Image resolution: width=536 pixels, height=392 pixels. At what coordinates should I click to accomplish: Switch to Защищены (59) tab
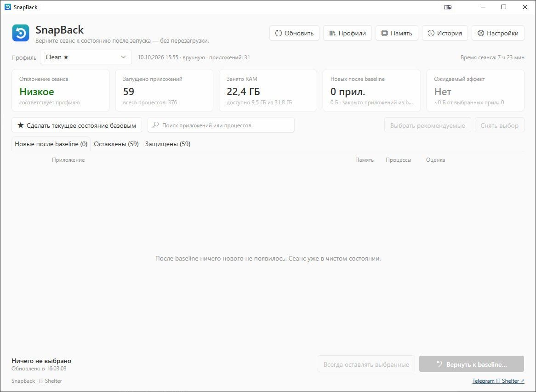point(167,144)
